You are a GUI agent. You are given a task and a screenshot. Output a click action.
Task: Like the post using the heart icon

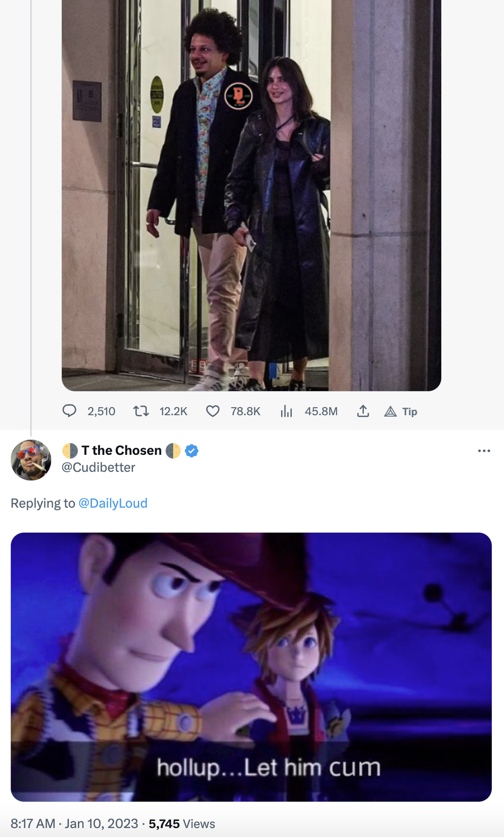[213, 411]
